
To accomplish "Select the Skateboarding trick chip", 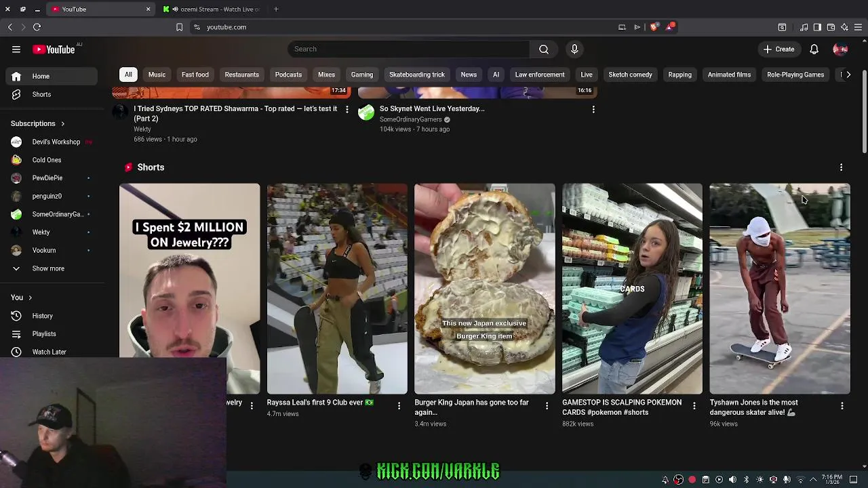I will 417,75.
